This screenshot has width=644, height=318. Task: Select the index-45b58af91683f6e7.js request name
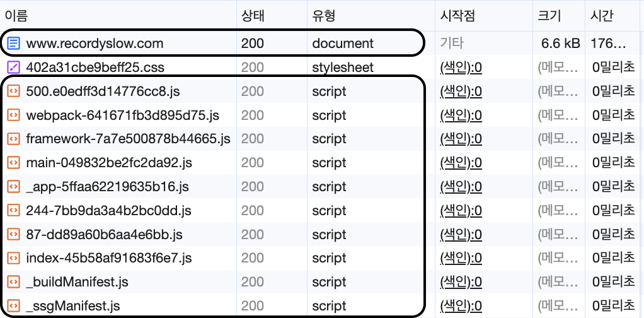click(x=109, y=258)
